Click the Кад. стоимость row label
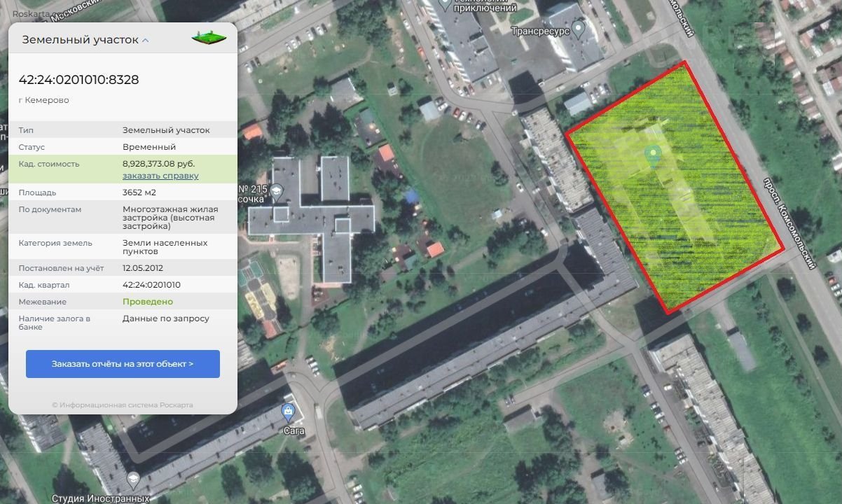Image resolution: width=842 pixels, height=504 pixels. pyautogui.click(x=49, y=164)
